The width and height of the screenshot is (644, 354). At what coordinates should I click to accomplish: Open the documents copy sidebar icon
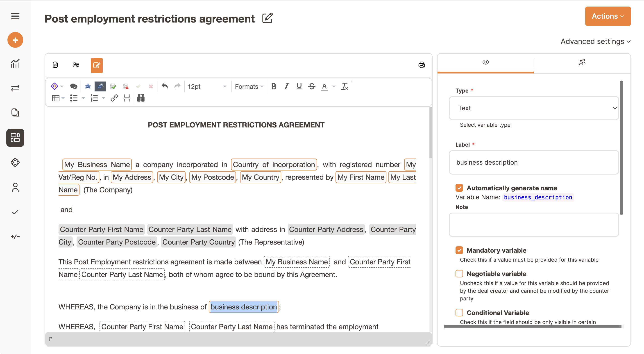tap(15, 113)
